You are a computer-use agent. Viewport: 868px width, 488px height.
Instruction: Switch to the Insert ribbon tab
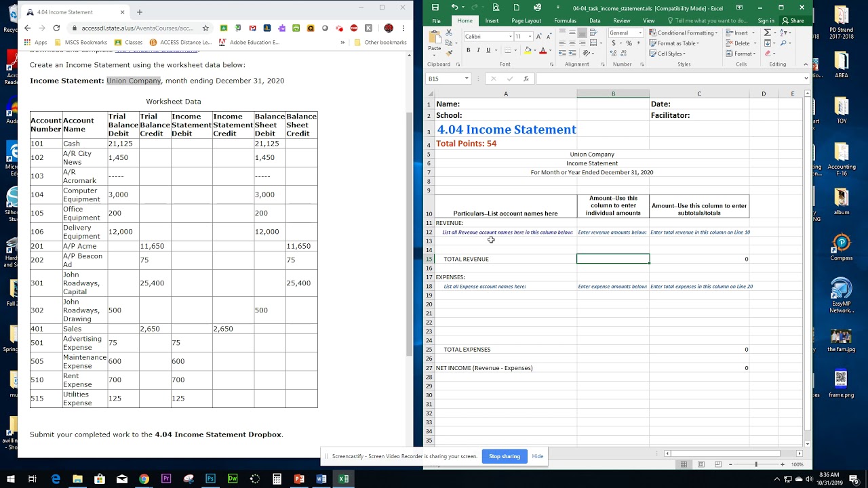tap(492, 21)
